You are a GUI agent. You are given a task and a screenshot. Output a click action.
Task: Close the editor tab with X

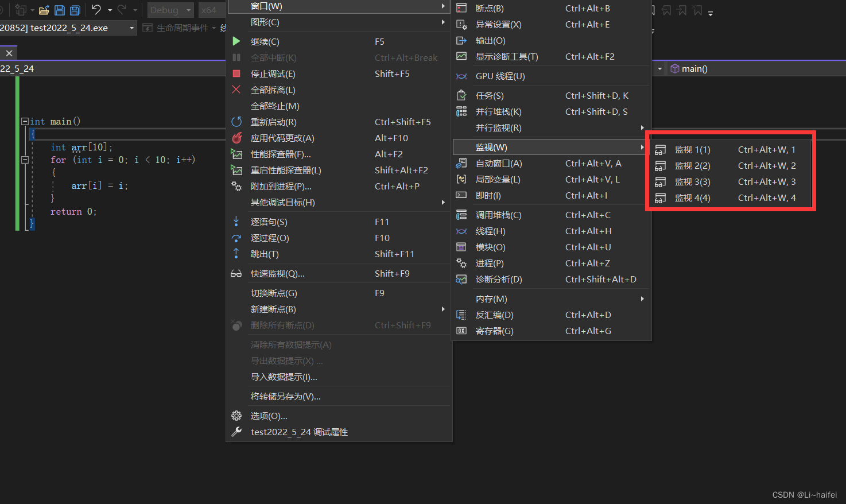(x=9, y=53)
